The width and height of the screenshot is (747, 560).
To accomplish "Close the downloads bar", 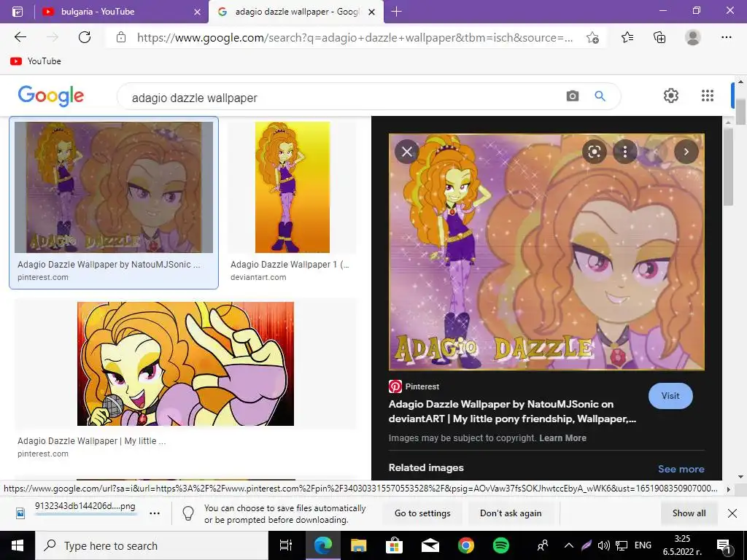I will point(732,513).
